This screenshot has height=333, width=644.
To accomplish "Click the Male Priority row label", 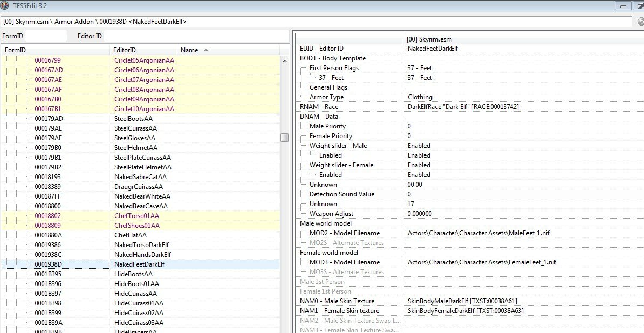I will pos(327,126).
